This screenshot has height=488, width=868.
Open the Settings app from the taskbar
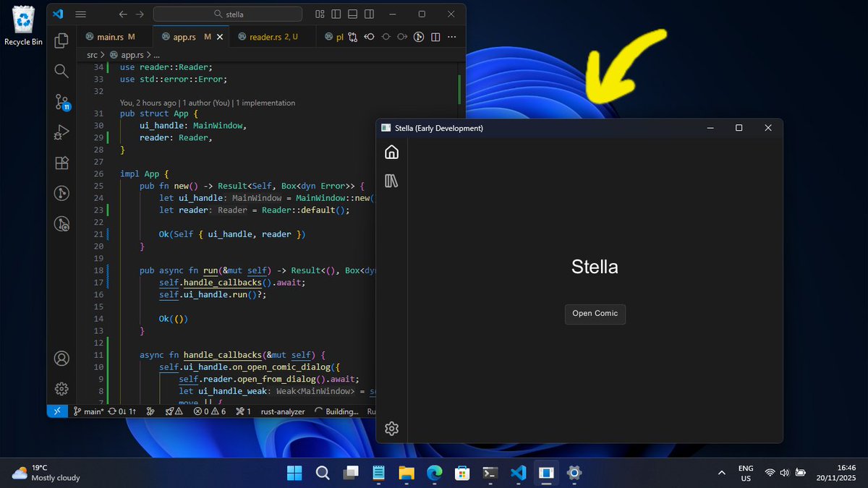point(574,473)
